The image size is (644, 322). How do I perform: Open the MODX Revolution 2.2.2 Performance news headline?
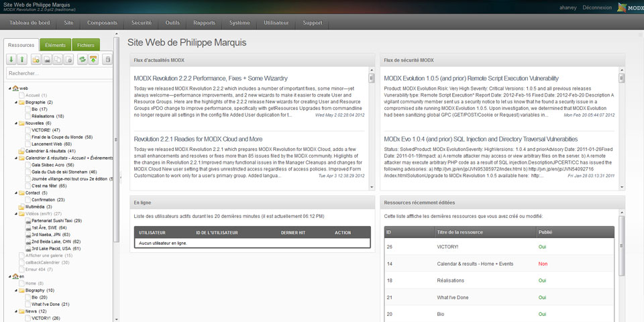211,78
